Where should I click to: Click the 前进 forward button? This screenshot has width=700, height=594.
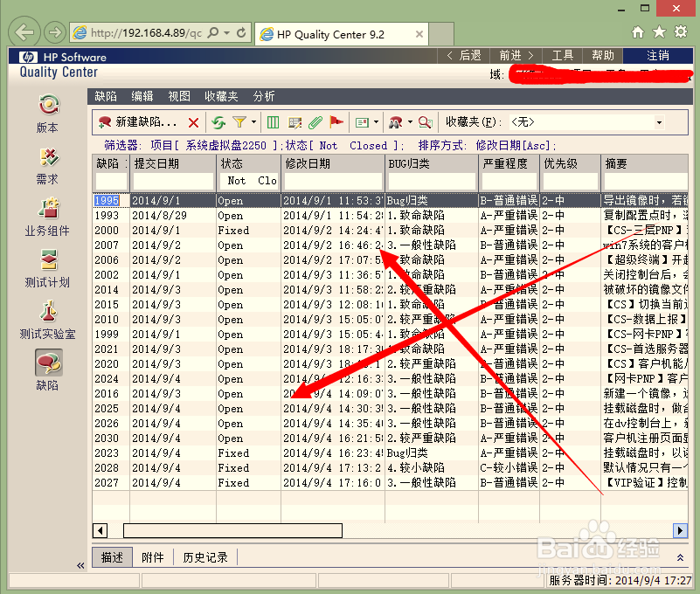[x=516, y=55]
